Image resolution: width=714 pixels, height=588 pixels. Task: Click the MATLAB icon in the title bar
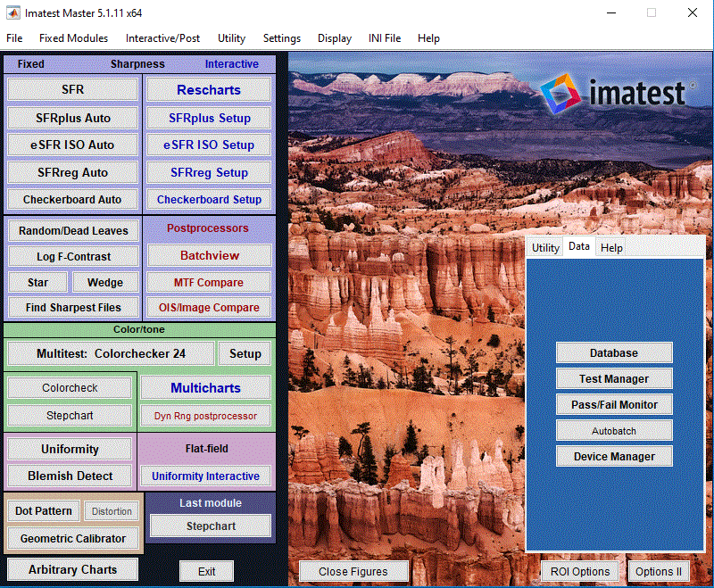coord(13,13)
